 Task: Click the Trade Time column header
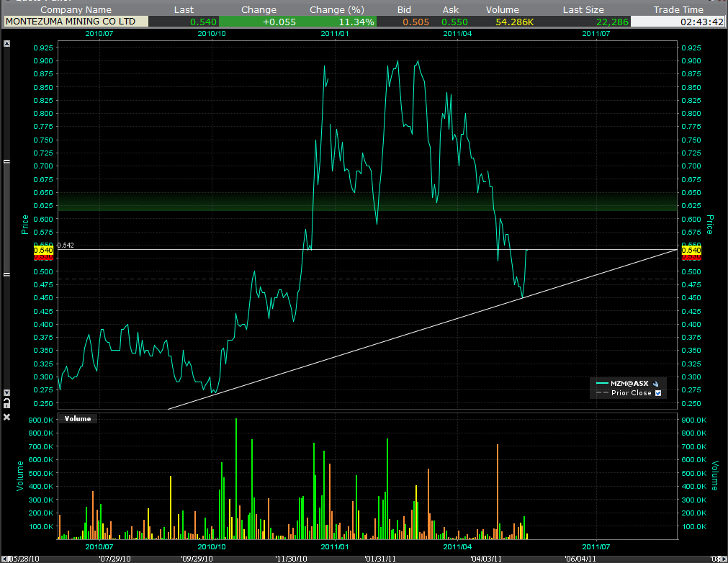(678, 10)
